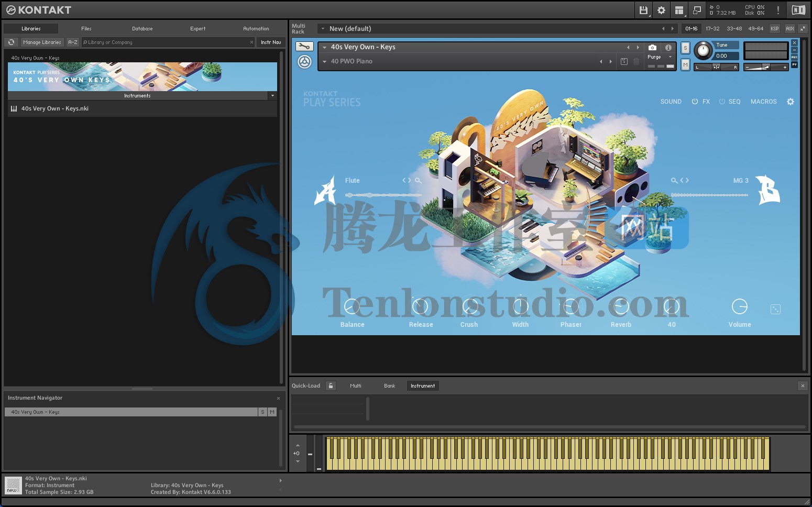812x507 pixels.
Task: Click the A-Z sort button
Action: click(x=73, y=42)
